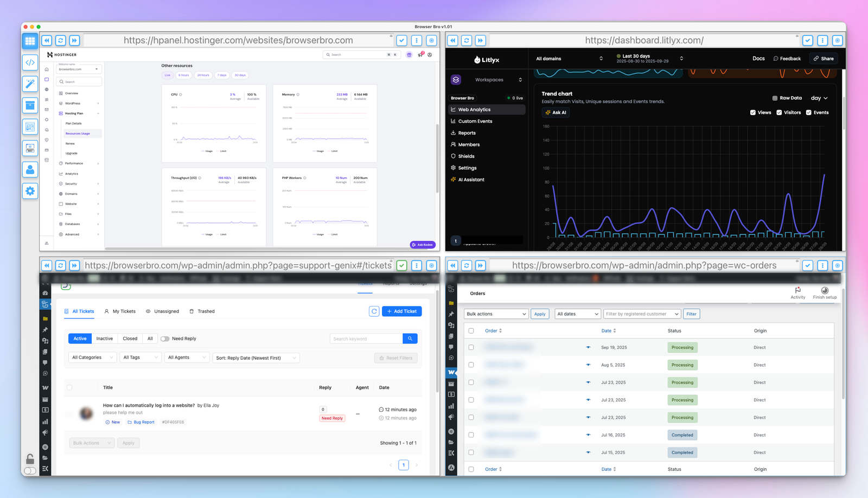Image resolution: width=868 pixels, height=498 pixels.
Task: Open Custom Events in Litlyx sidebar
Action: (475, 122)
